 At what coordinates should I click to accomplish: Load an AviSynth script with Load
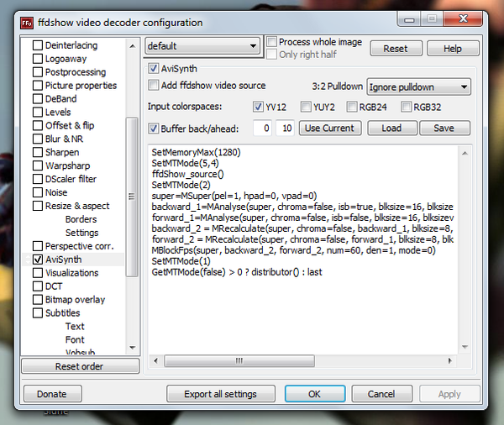(392, 129)
